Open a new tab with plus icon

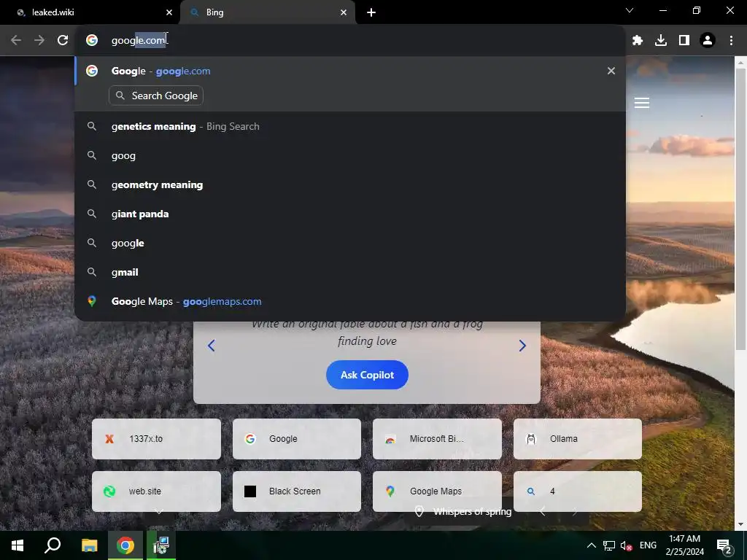(371, 12)
